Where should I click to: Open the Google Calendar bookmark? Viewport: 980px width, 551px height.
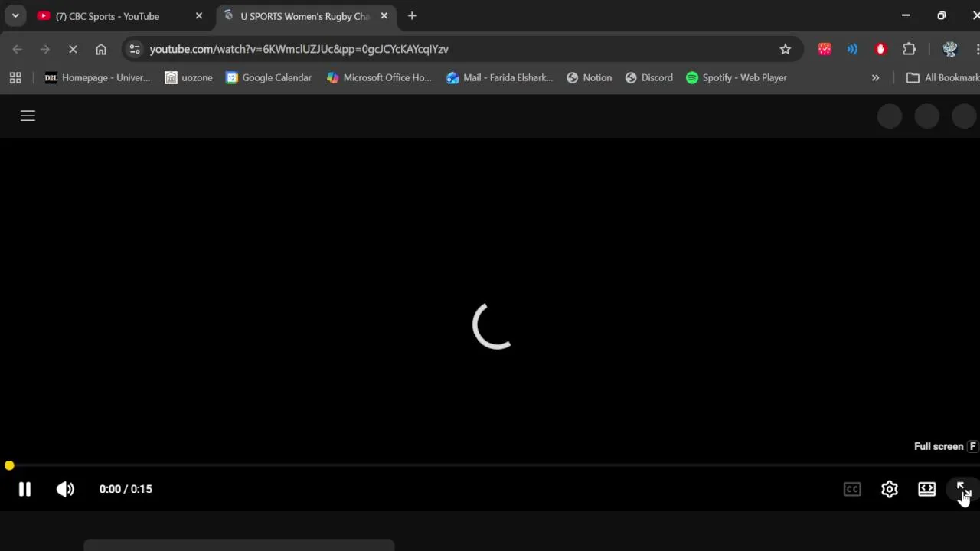(269, 77)
